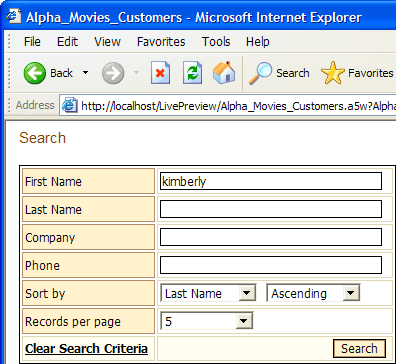This screenshot has width=396, height=364.
Task: Click the Records per page label
Action: point(73,322)
